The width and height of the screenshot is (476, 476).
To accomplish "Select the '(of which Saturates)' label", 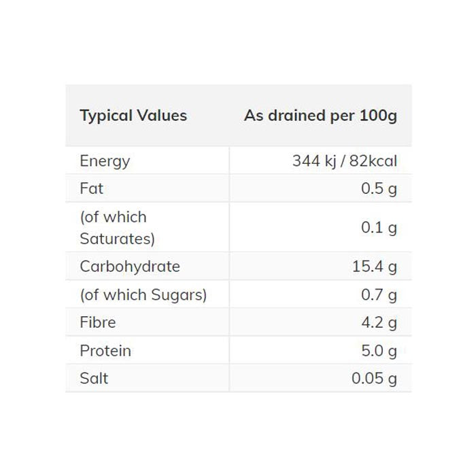I will (x=117, y=228).
